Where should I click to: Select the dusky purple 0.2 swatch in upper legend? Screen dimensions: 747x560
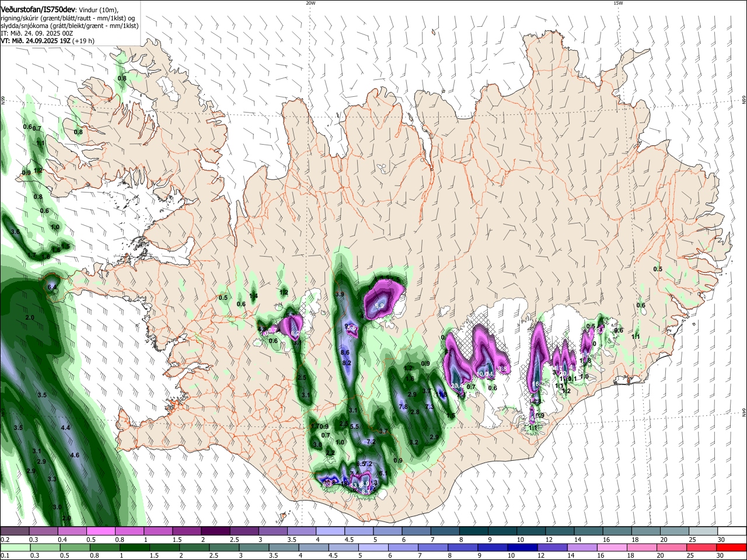click(15, 531)
